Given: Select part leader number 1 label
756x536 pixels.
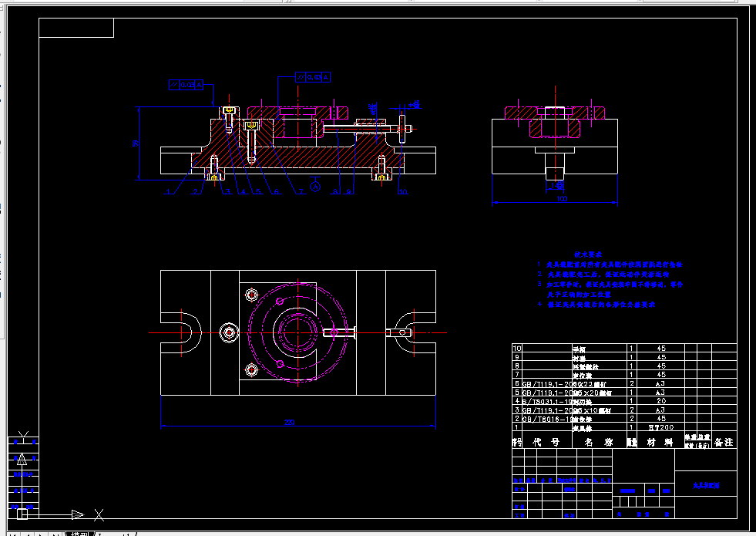Looking at the screenshot, I should pos(167,191).
